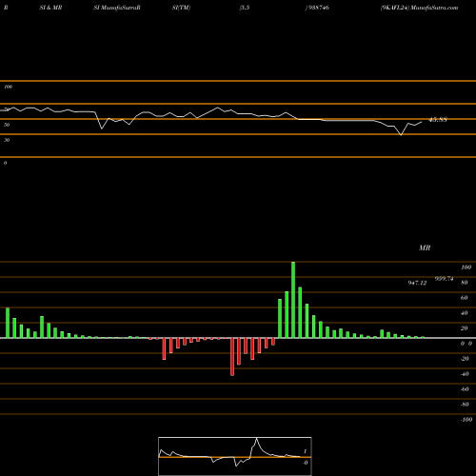This screenshot has width=476, height=476.
Task: Click the 947.12 value label
Action: pyautogui.click(x=417, y=283)
